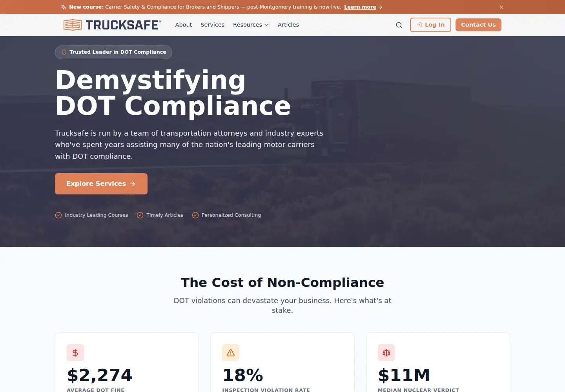Click the dollar sign icon above $2,274
The width and height of the screenshot is (565, 392).
tap(75, 353)
